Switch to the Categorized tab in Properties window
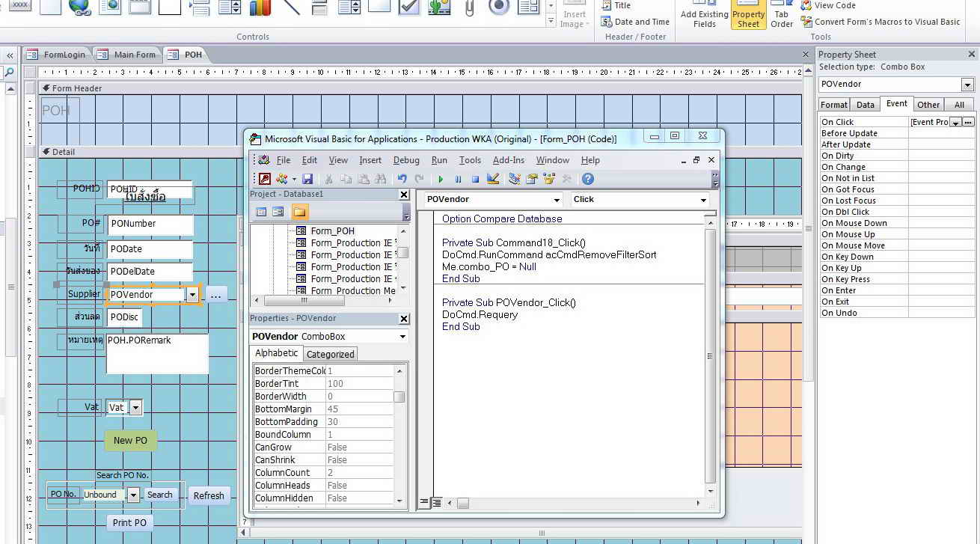 330,355
